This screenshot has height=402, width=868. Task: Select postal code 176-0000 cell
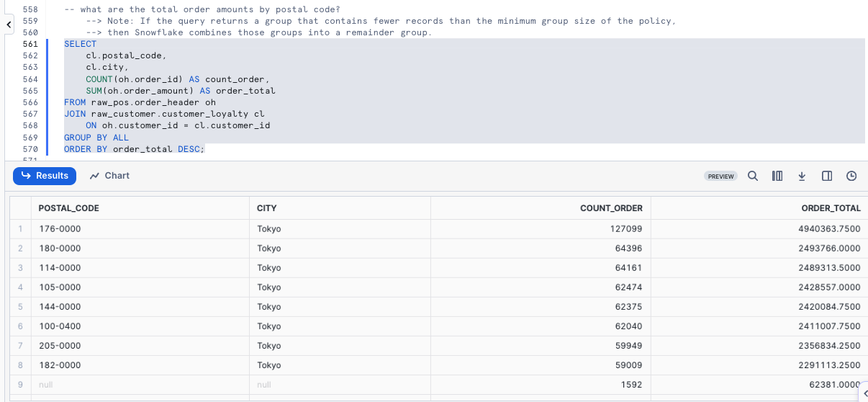[60, 229]
